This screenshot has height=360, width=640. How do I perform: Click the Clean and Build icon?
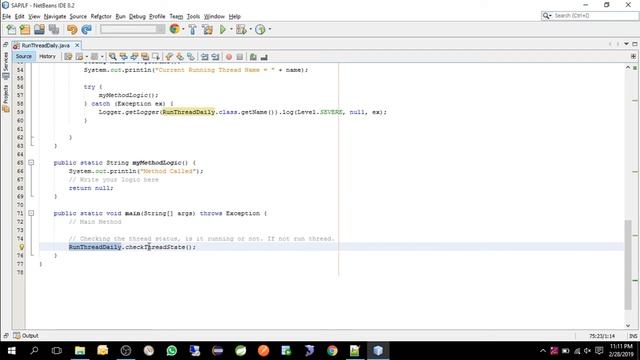pos(207,29)
